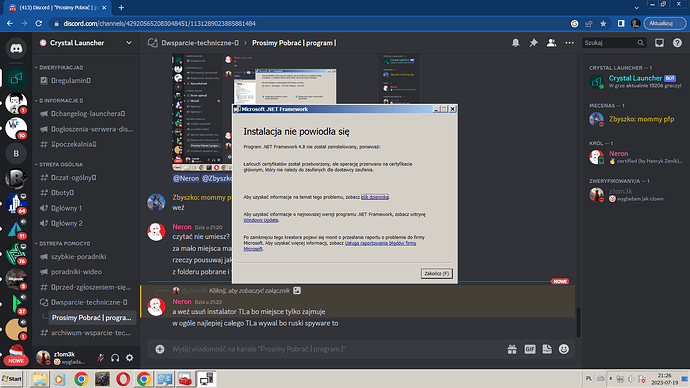The height and width of the screenshot is (388, 690).
Task: Open the Windows Update link
Action: click(x=261, y=220)
